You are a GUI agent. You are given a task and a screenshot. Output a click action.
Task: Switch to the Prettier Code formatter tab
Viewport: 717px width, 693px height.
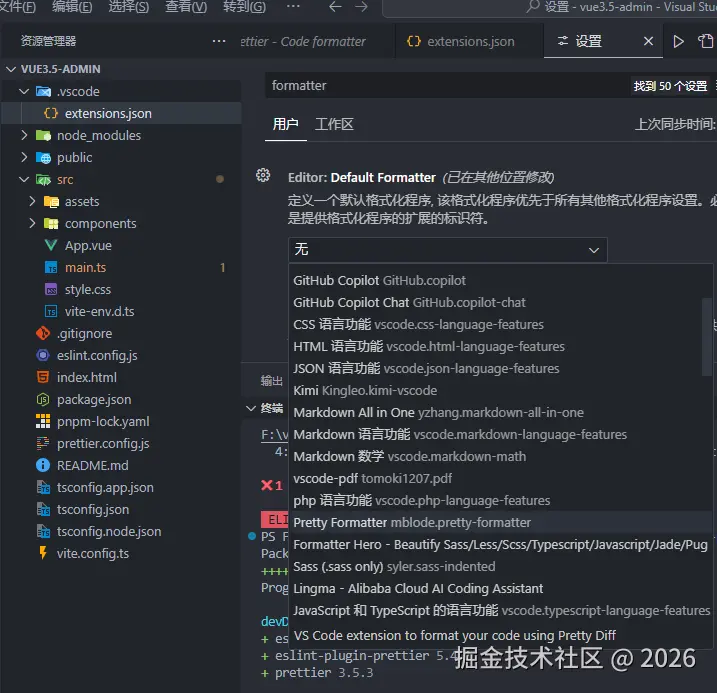317,41
